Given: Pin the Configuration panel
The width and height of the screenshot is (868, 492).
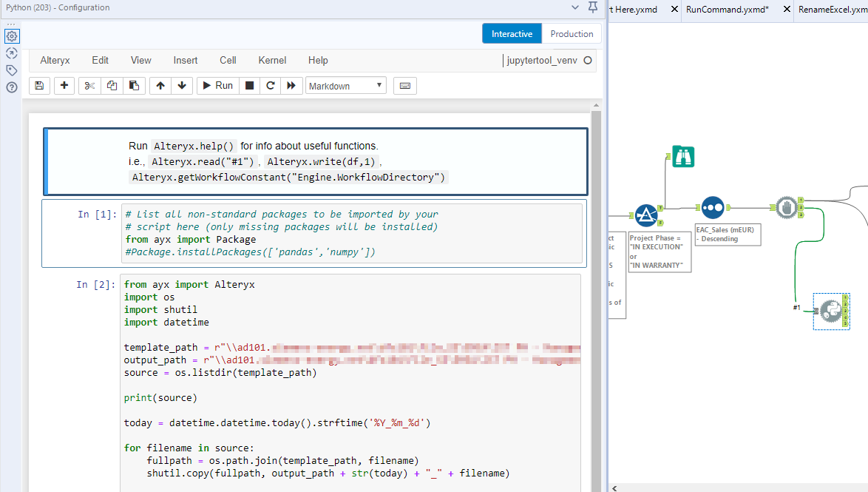Looking at the screenshot, I should [593, 7].
